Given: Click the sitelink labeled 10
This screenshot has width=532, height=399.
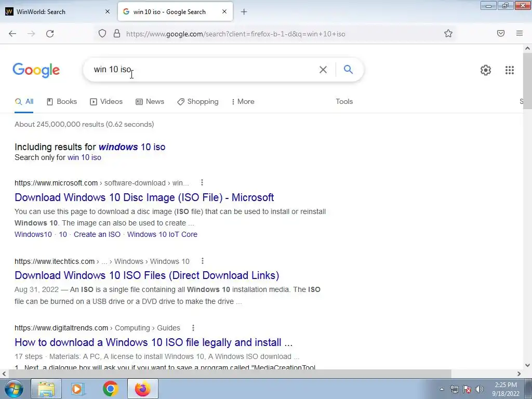Looking at the screenshot, I should click(63, 234).
